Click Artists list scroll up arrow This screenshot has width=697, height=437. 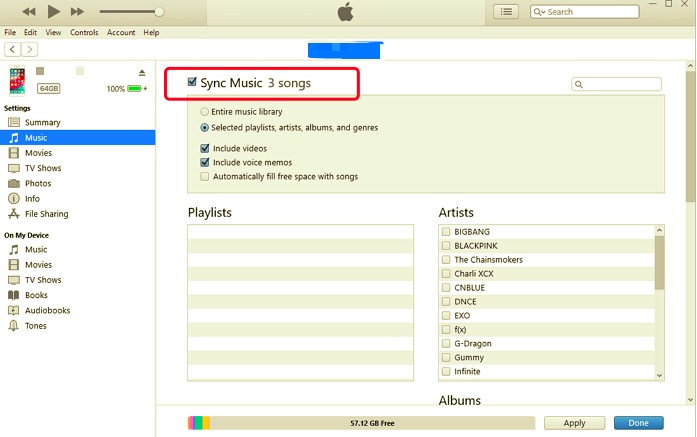(x=659, y=230)
